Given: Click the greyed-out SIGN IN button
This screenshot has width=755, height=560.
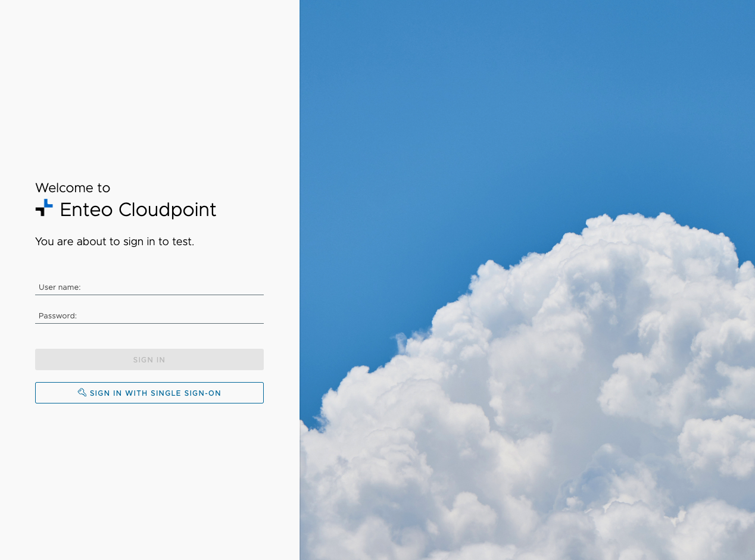Looking at the screenshot, I should [149, 359].
